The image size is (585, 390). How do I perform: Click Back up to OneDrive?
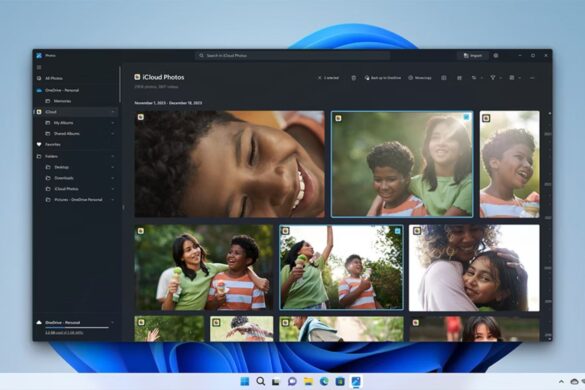383,78
